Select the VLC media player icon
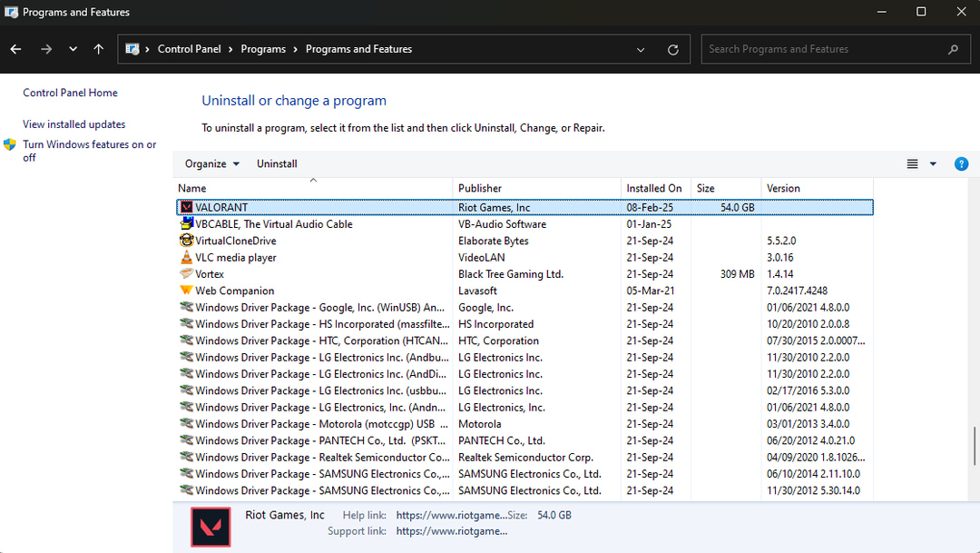Viewport: 980px width, 553px height. pos(188,257)
